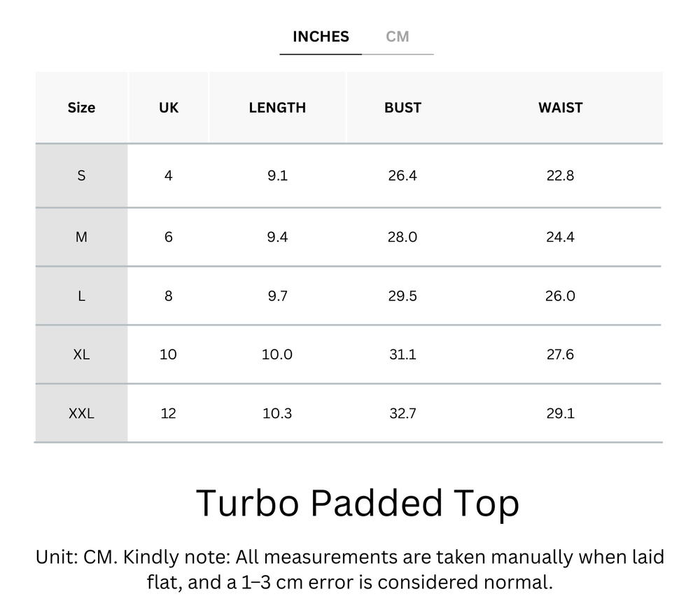Screen dimensions: 700x615
Task: Select the M size row label
Action: coord(81,237)
